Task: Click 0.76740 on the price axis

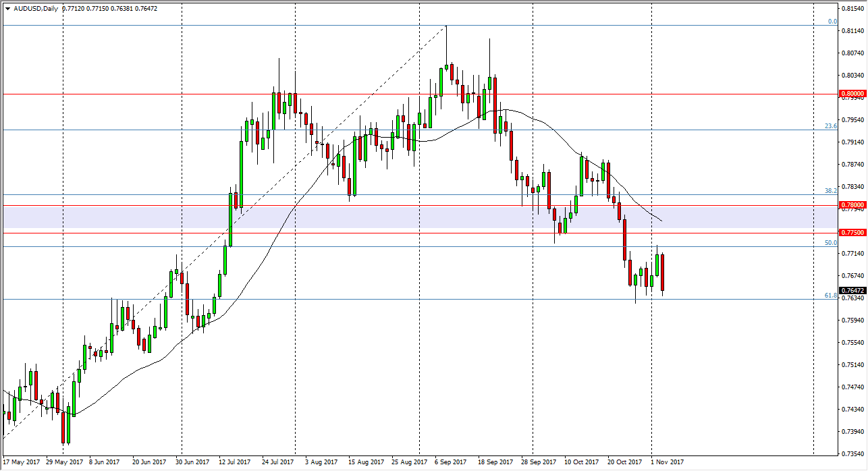Action: [852, 276]
